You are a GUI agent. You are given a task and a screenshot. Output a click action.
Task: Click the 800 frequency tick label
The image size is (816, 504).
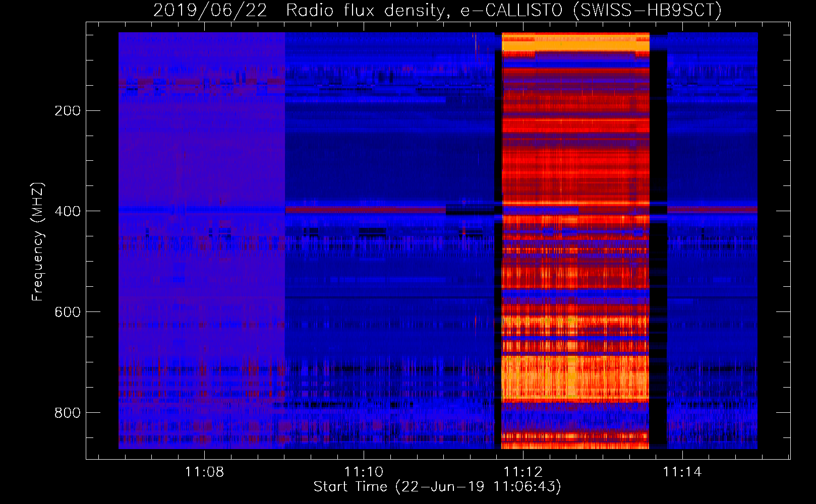click(x=68, y=413)
